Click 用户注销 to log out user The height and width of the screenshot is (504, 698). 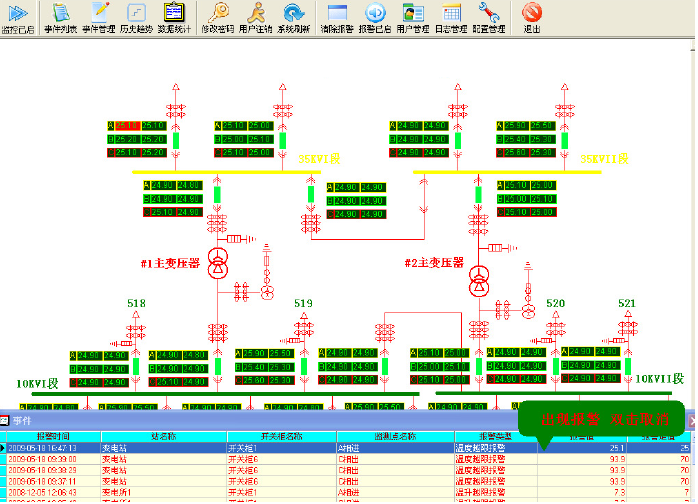coord(256,17)
